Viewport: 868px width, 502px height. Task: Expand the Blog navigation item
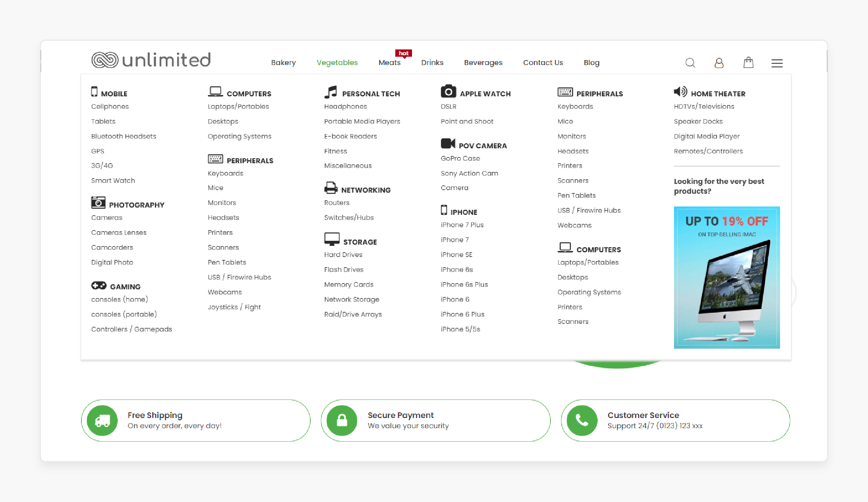[x=592, y=62]
